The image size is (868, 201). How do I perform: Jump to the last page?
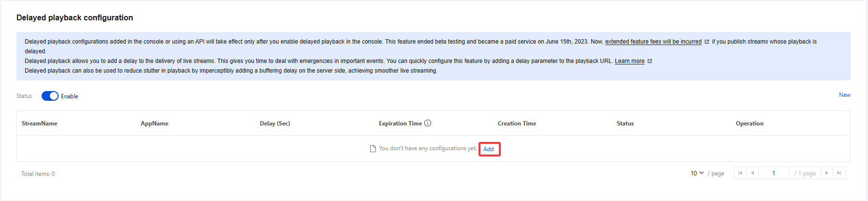click(x=839, y=173)
